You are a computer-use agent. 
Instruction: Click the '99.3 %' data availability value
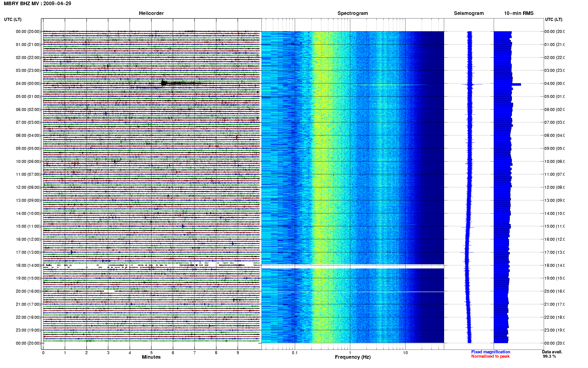(549, 356)
